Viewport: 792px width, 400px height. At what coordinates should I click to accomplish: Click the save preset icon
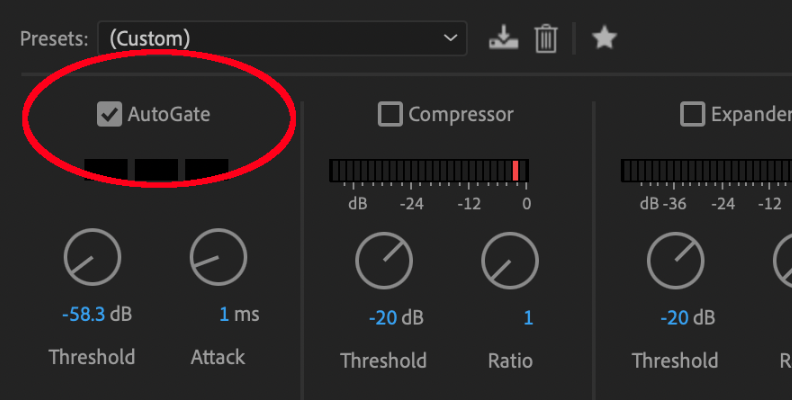pos(503,38)
